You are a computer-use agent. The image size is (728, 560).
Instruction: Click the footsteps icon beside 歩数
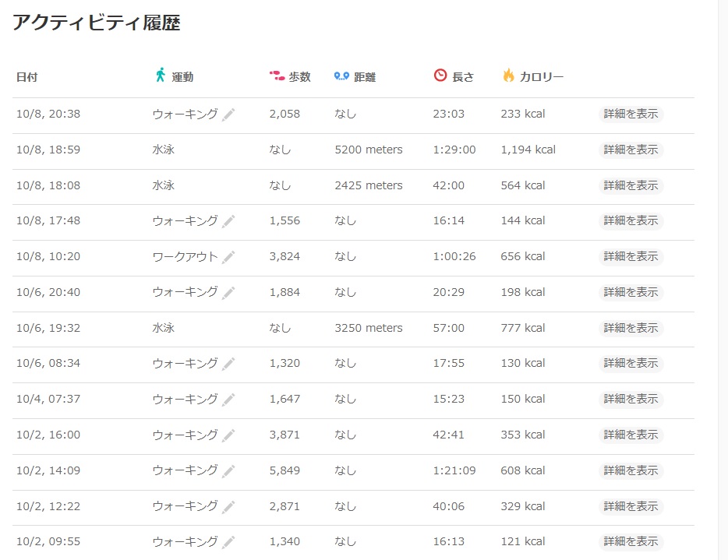point(277,76)
